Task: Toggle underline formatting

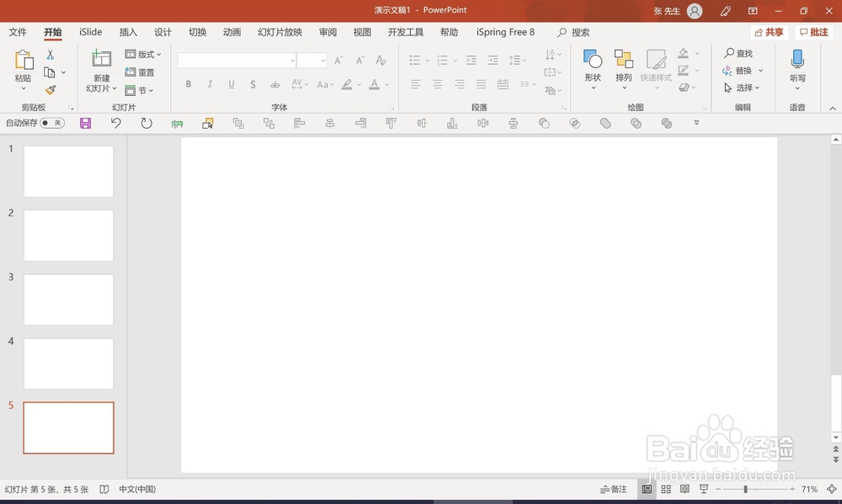Action: (x=232, y=84)
